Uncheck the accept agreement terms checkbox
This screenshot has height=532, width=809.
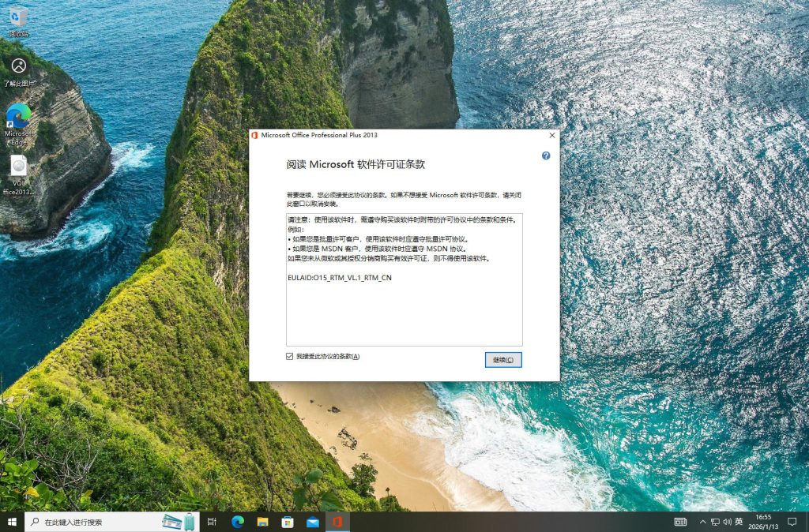click(290, 357)
